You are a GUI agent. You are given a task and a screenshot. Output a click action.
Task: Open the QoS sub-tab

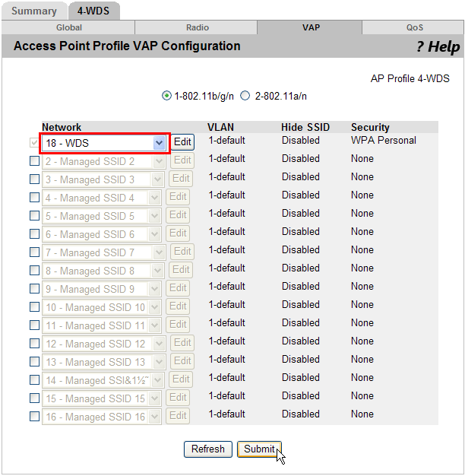(414, 27)
